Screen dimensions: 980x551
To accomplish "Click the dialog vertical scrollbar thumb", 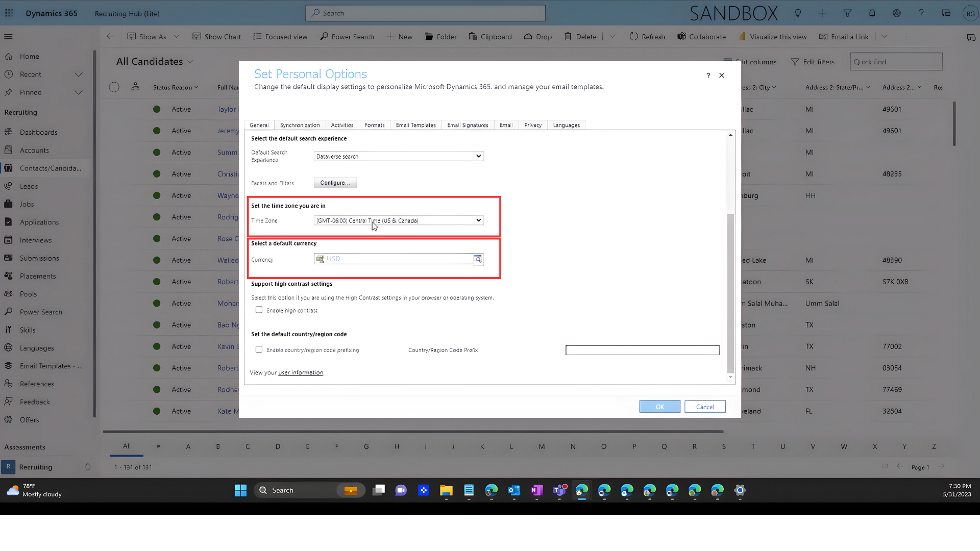I will pos(730,293).
